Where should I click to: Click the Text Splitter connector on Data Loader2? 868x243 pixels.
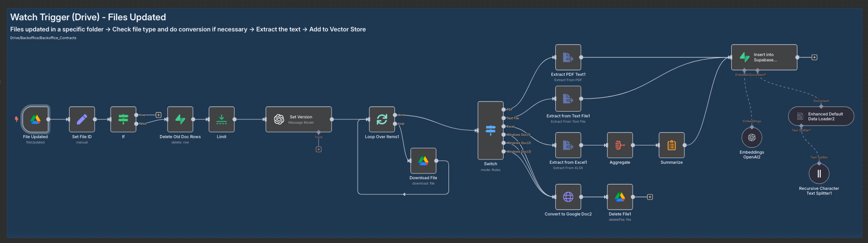click(802, 126)
